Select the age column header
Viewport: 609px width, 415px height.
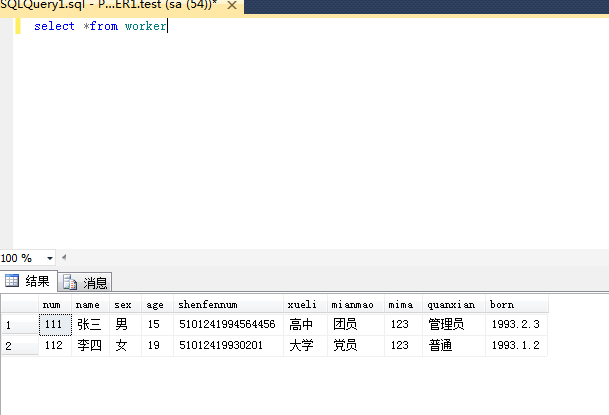click(157, 304)
